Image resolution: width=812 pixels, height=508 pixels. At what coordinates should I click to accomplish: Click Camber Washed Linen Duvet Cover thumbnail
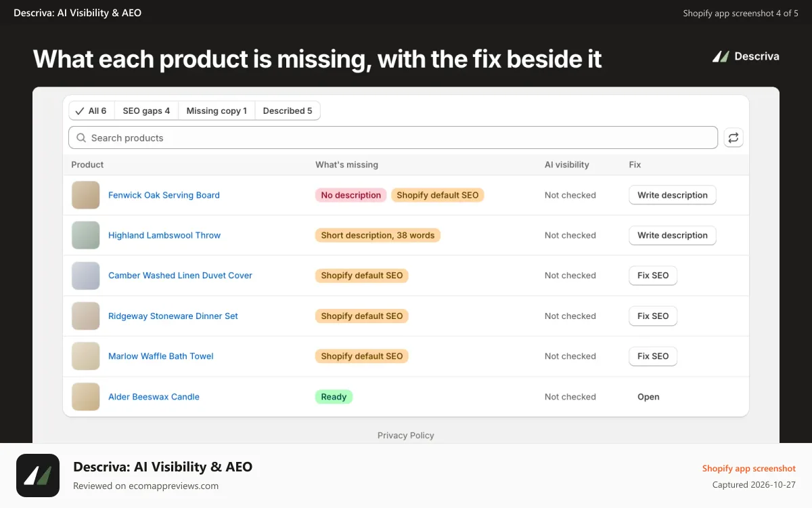click(x=86, y=276)
